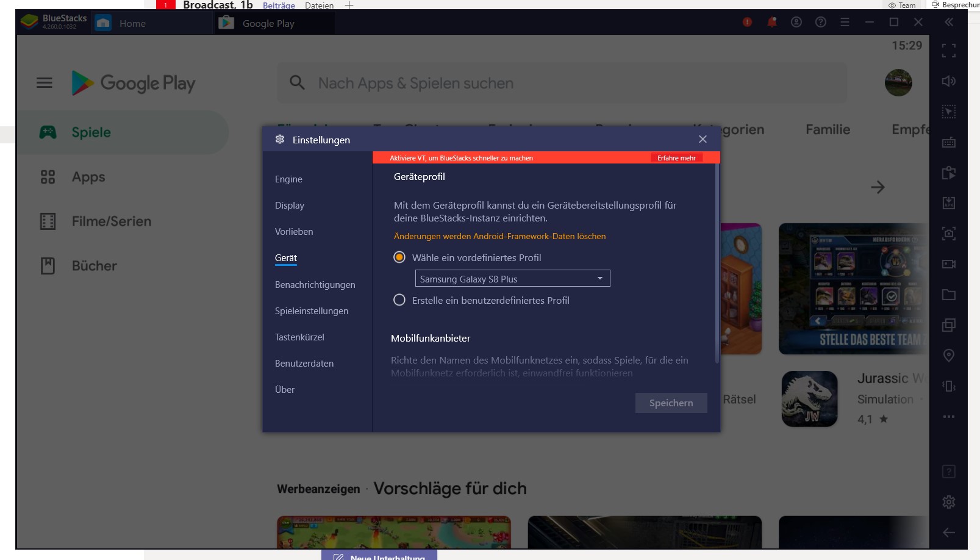
Task: Click the 'Erfahre mehr' button
Action: (x=676, y=158)
